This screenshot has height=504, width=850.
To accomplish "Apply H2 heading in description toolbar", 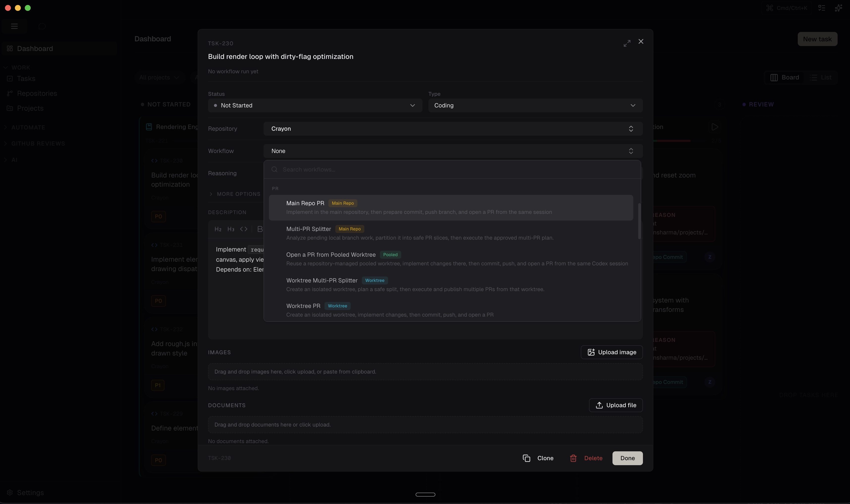I will click(x=218, y=229).
